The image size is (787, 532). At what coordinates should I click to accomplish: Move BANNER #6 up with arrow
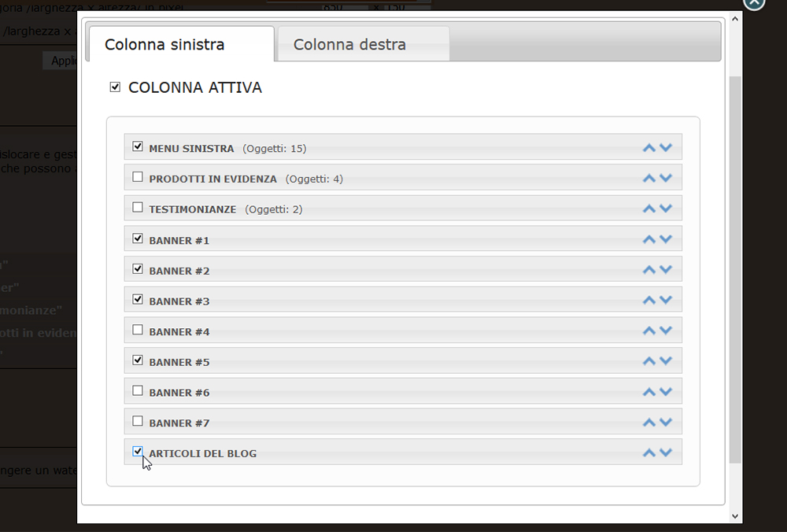pyautogui.click(x=649, y=391)
